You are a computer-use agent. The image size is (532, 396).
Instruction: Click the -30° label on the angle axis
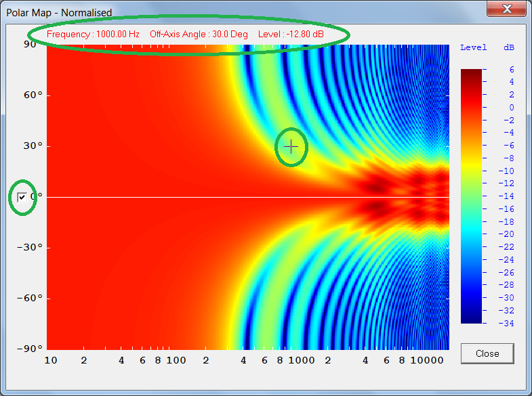pyautogui.click(x=30, y=247)
